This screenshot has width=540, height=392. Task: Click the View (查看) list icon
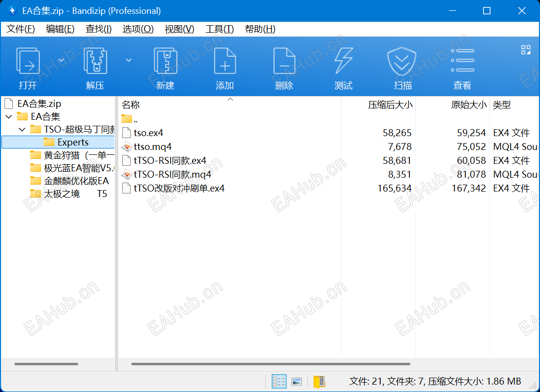pyautogui.click(x=462, y=60)
